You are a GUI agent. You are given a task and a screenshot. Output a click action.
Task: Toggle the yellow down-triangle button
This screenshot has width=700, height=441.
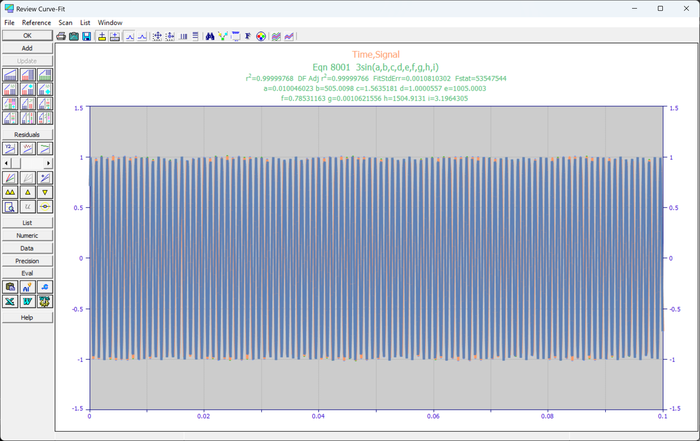[45, 192]
